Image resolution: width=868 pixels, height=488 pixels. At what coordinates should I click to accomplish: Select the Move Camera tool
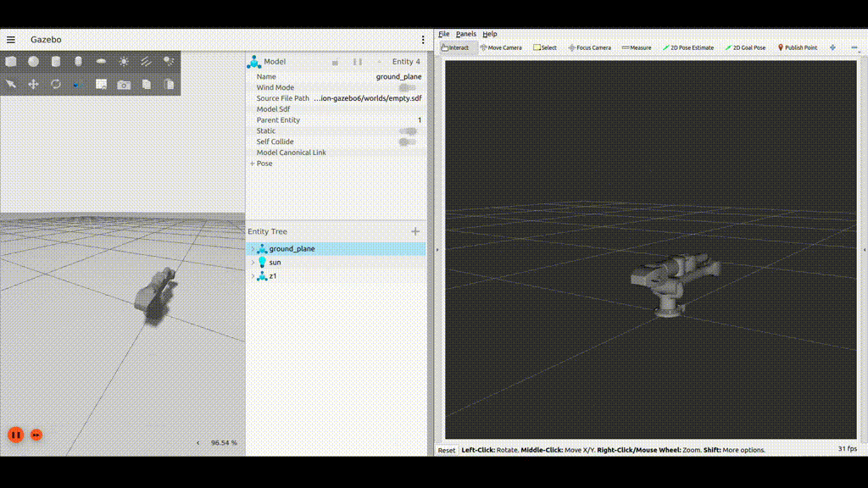pos(501,47)
